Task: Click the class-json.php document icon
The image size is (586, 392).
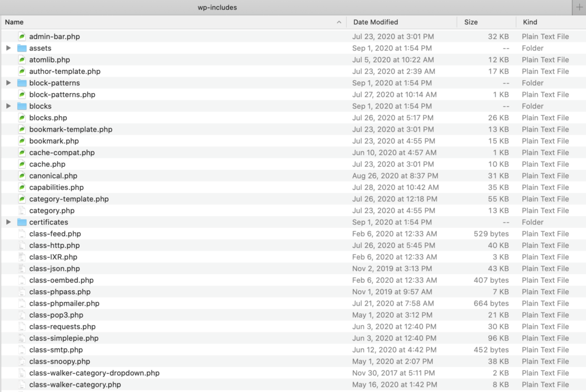Action: [x=22, y=269]
